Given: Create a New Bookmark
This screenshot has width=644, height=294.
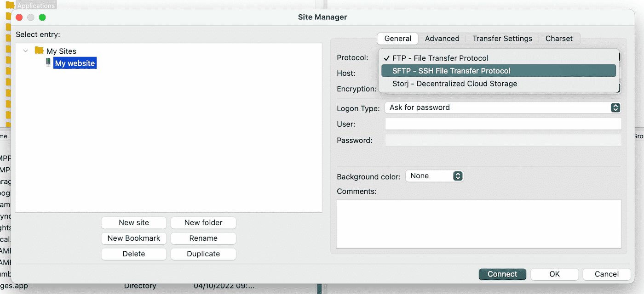Looking at the screenshot, I should click(133, 238).
